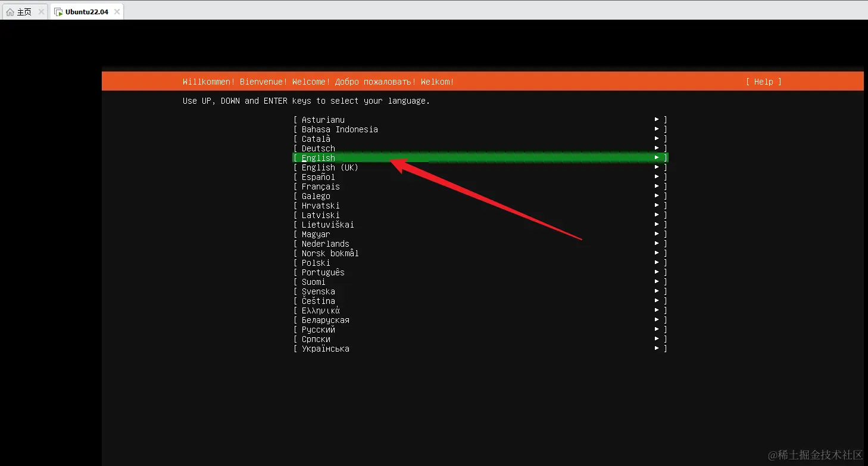Viewport: 868px width, 466px height.
Task: Select Bahasa Indonesia language
Action: point(480,129)
